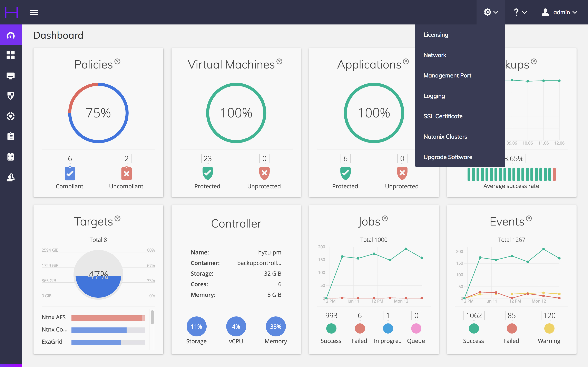The width and height of the screenshot is (588, 367).
Task: Choose Nutanix Clusters menu entry
Action: click(445, 137)
